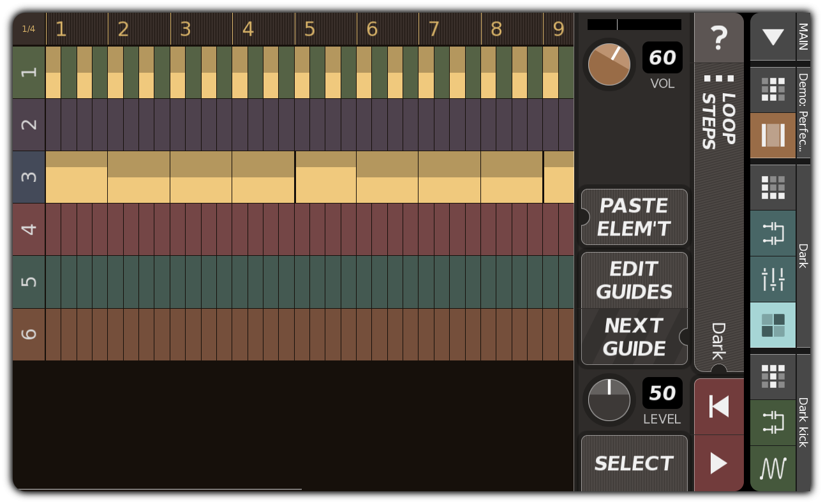
Task: Expand the MAIN dropdown triangle
Action: [773, 37]
